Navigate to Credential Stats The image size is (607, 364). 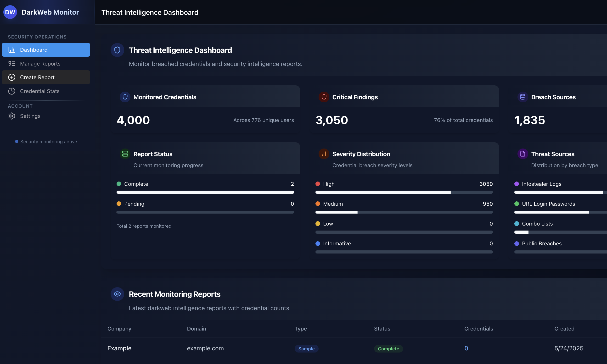click(x=40, y=91)
